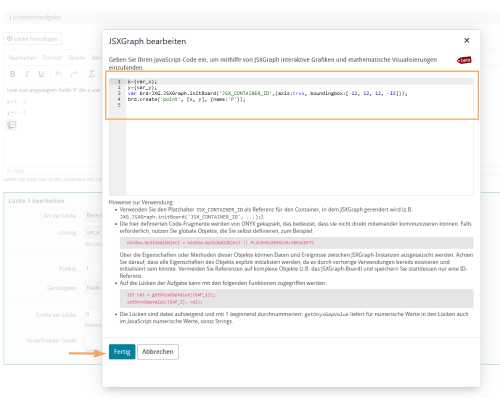Close the JSXGraph bearbeiten dialog with X
This screenshot has height=398, width=500.
click(x=466, y=40)
